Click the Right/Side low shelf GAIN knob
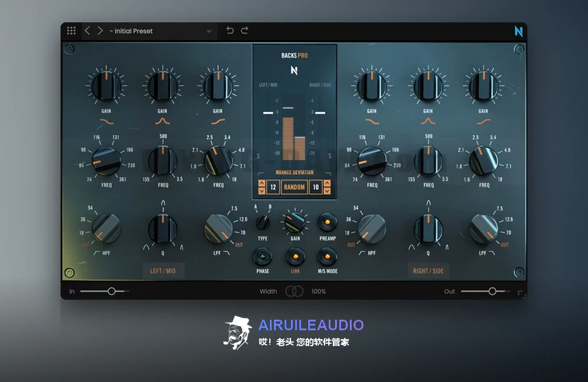The height and width of the screenshot is (382, 588). pos(372,85)
